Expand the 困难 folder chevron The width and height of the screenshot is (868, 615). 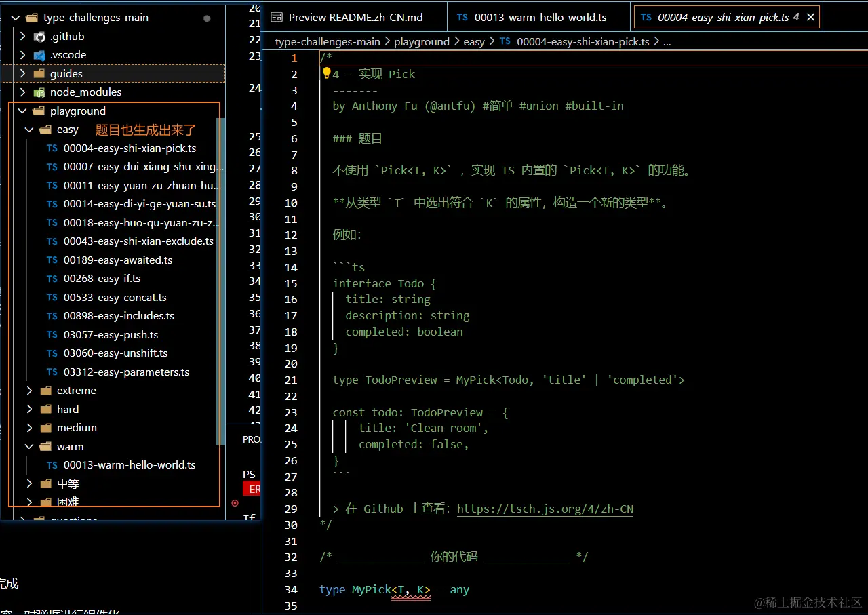tap(29, 502)
